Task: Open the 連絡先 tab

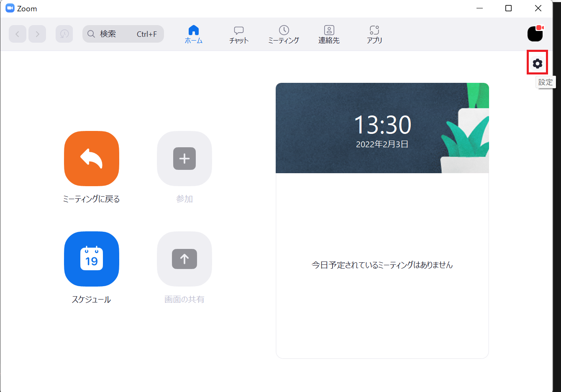Action: tap(329, 34)
